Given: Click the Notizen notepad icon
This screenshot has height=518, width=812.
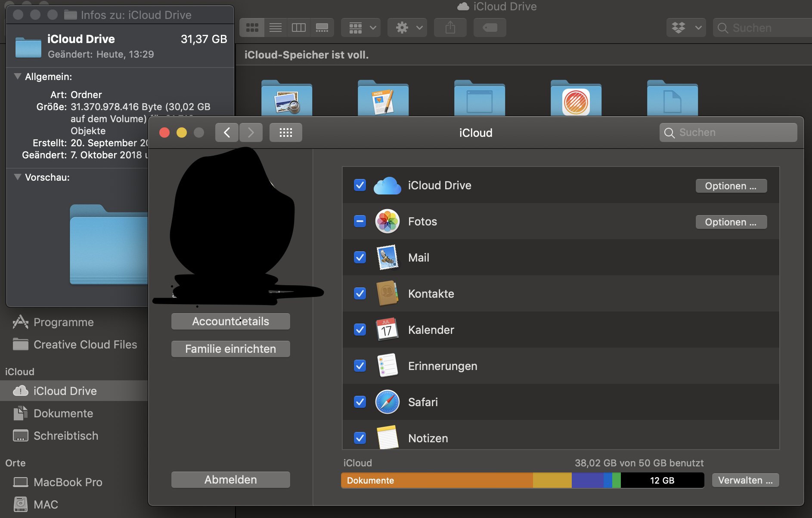Looking at the screenshot, I should (x=387, y=438).
